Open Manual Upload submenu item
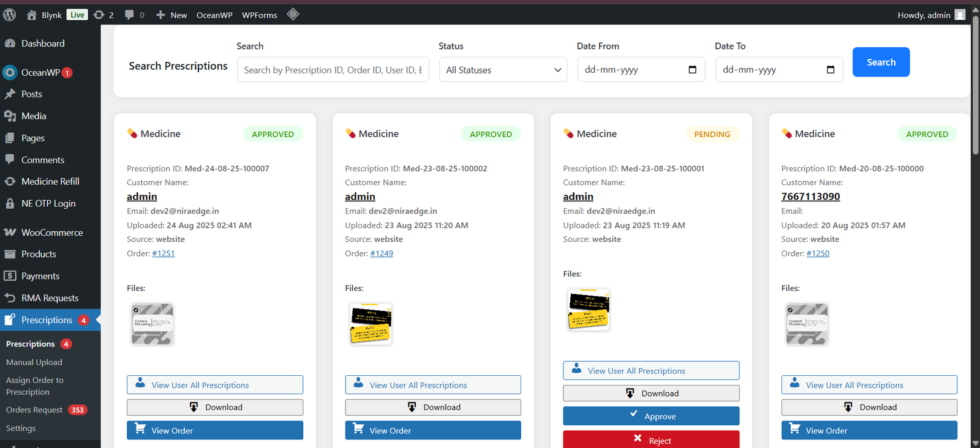 click(34, 362)
